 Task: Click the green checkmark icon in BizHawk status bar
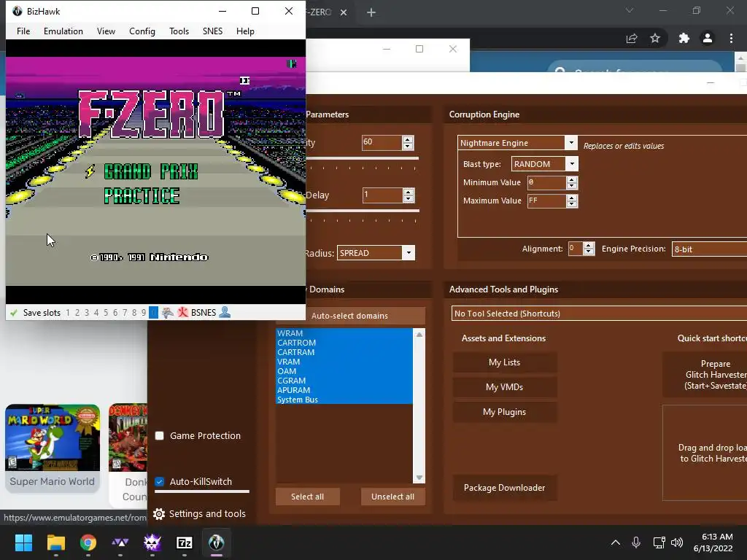point(14,313)
